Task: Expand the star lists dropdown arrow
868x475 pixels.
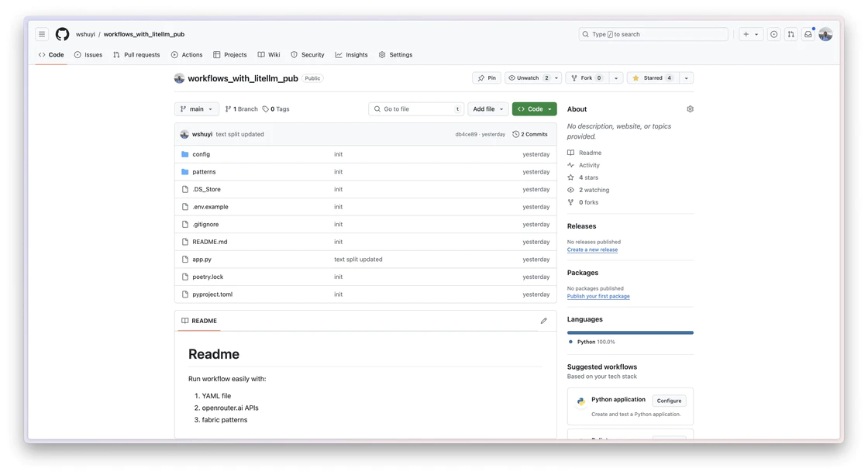Action: point(687,78)
